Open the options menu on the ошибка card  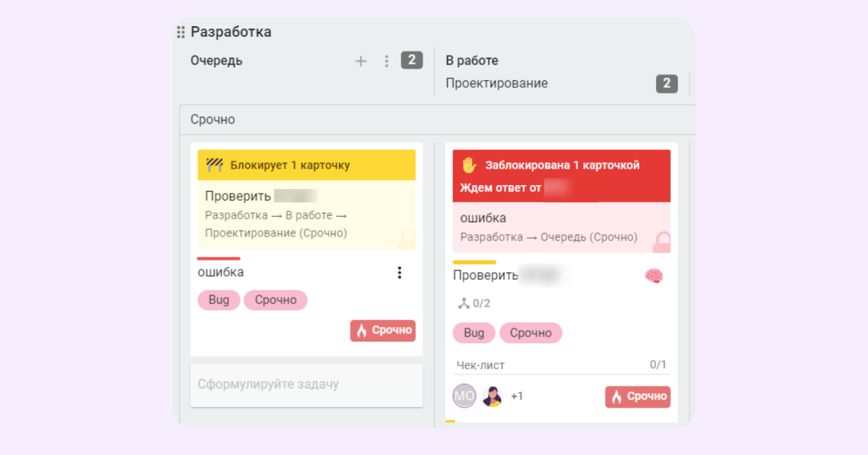400,272
